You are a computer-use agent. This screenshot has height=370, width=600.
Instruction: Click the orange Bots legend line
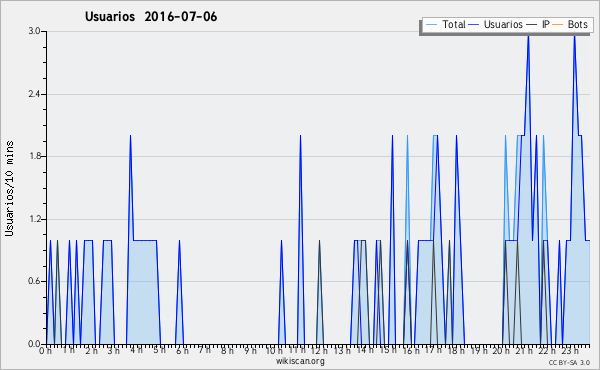[x=558, y=25]
